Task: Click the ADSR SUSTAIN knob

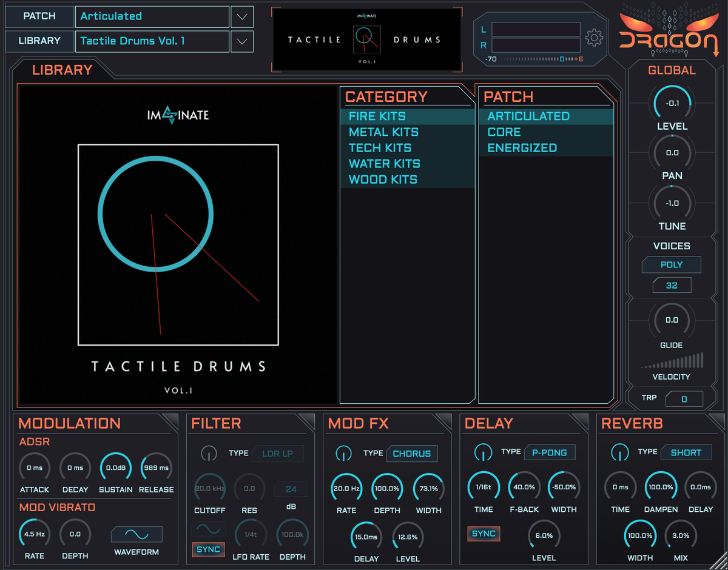Action: click(115, 468)
